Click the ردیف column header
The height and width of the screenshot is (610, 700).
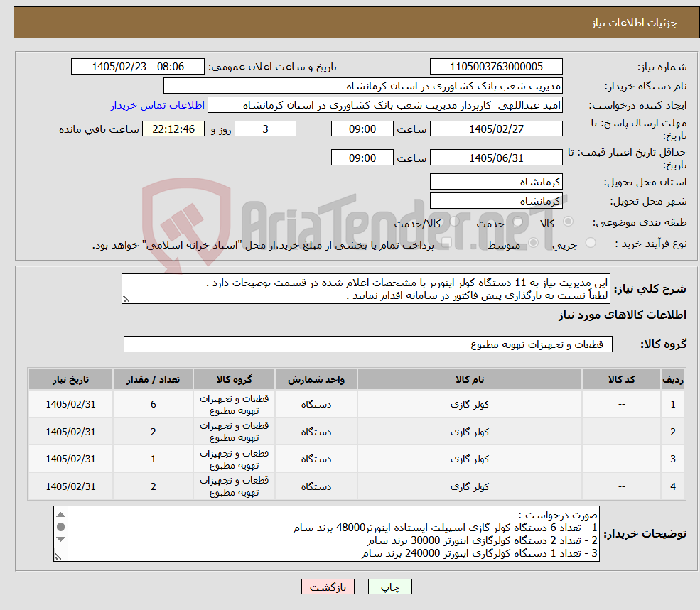[x=673, y=379]
